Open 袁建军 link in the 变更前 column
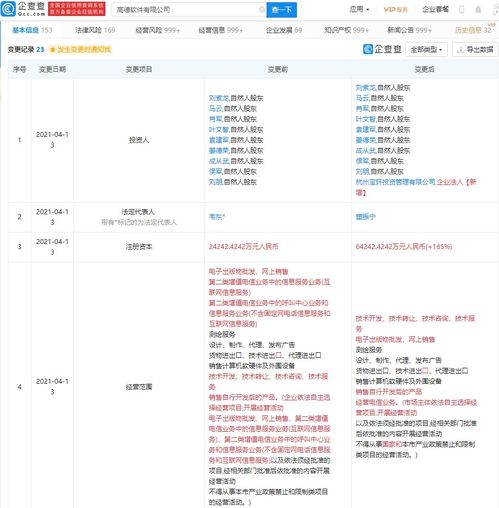 tap(219, 140)
